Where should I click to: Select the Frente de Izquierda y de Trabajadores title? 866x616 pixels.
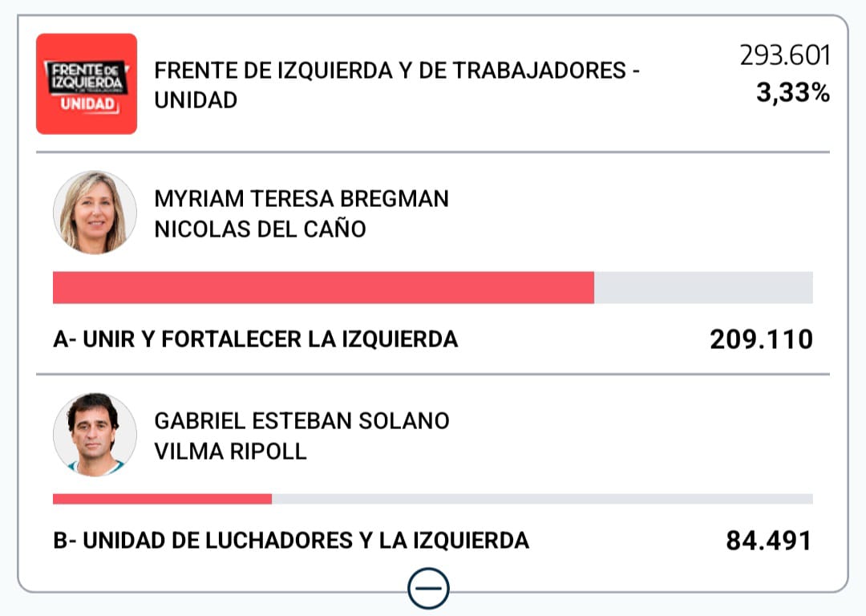pyautogui.click(x=397, y=85)
